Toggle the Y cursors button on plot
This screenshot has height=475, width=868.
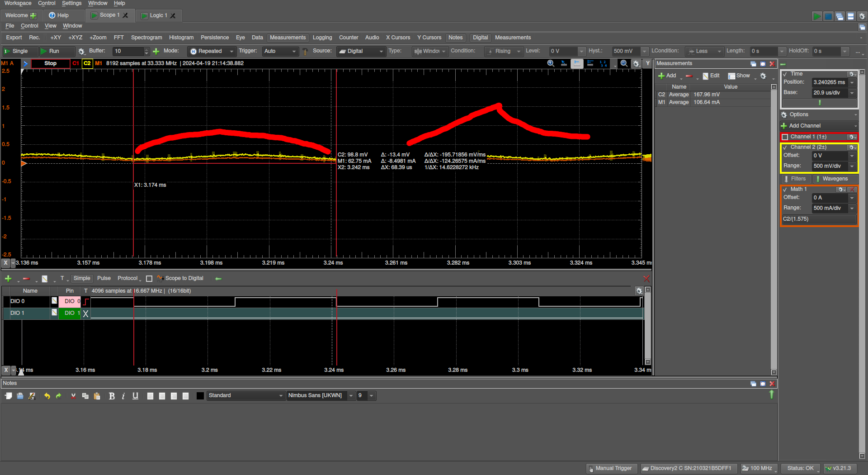click(x=647, y=63)
